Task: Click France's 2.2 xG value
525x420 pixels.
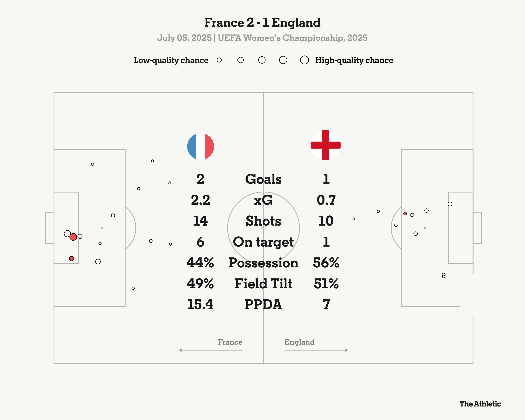Action: [200, 200]
